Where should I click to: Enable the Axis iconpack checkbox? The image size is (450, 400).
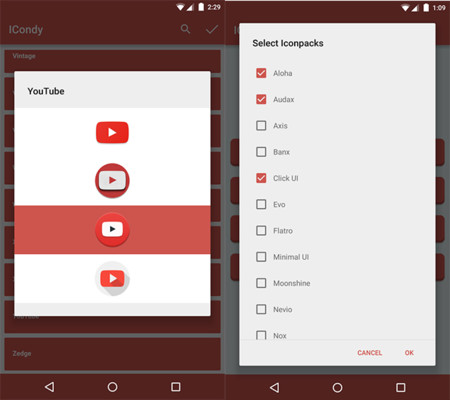click(261, 126)
